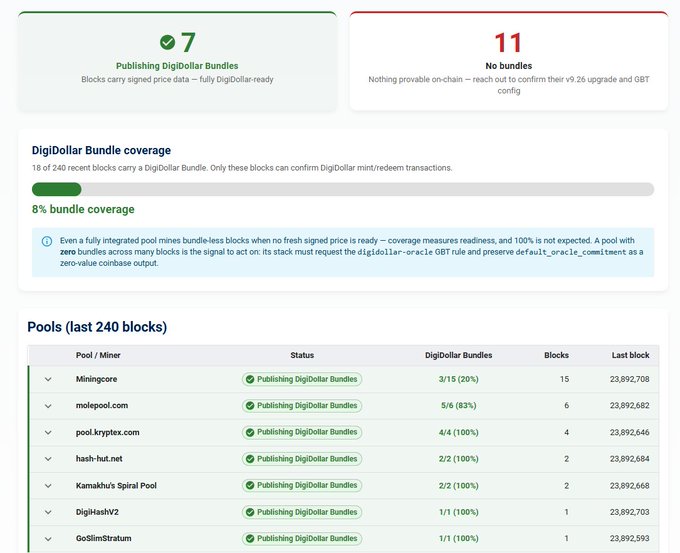Select the Publishing DigiDollar Bundles summary card
The height and width of the screenshot is (553, 680).
pyautogui.click(x=177, y=61)
